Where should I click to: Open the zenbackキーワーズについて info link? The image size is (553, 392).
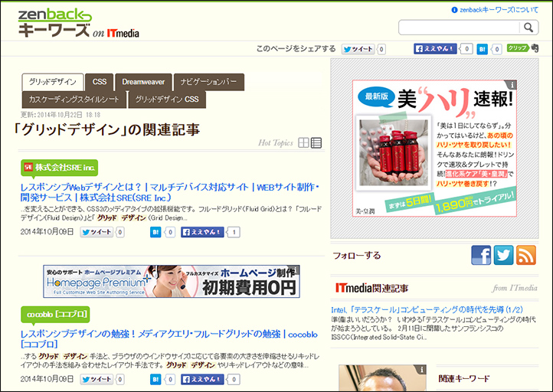pos(495,10)
